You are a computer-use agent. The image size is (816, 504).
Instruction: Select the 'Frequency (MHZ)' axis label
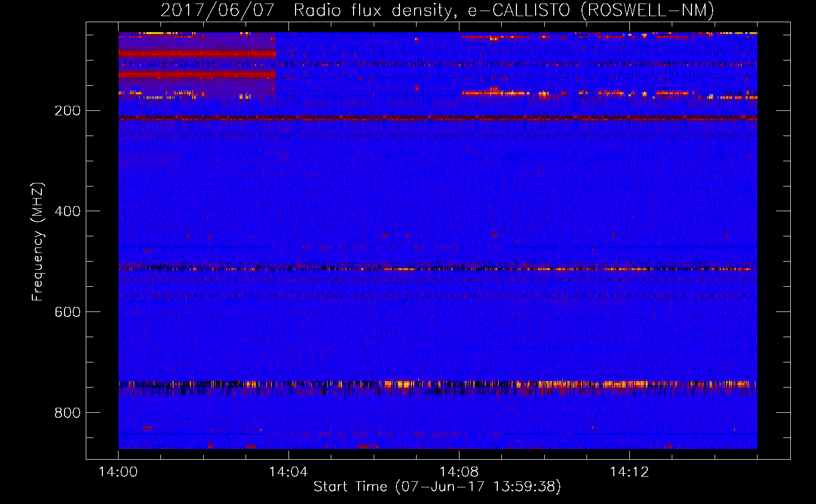coord(37,242)
